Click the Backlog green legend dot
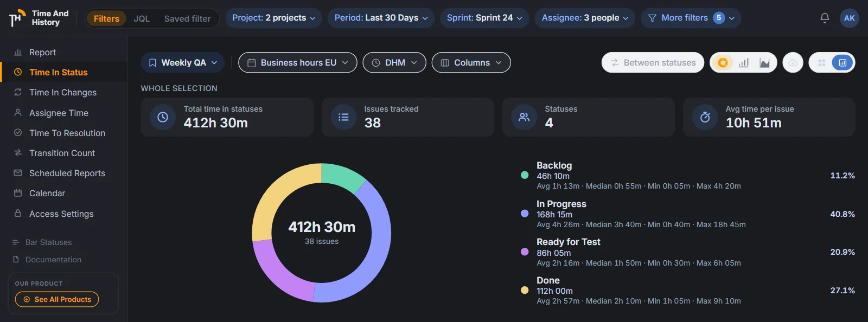Screen dimensions: 868x322 point(525,175)
